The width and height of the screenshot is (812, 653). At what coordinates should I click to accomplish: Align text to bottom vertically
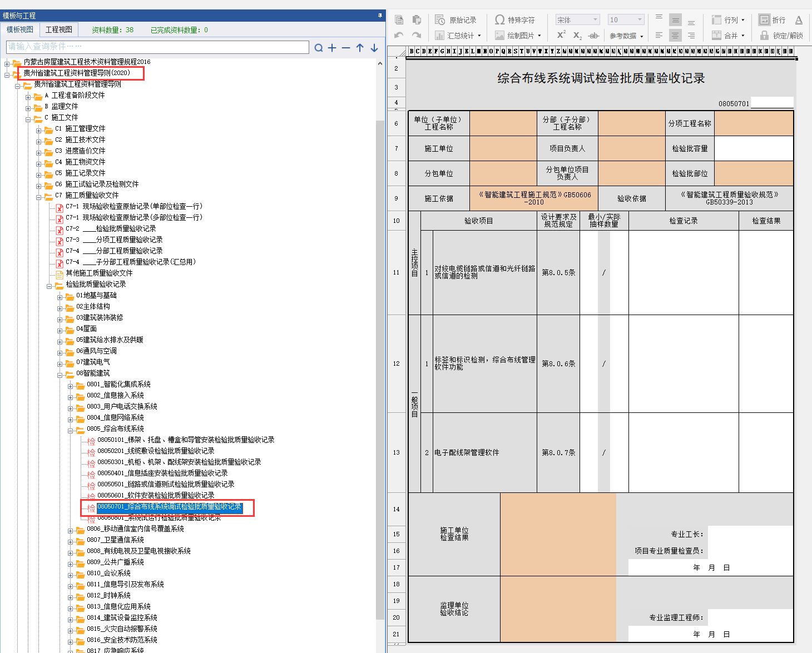[x=691, y=22]
